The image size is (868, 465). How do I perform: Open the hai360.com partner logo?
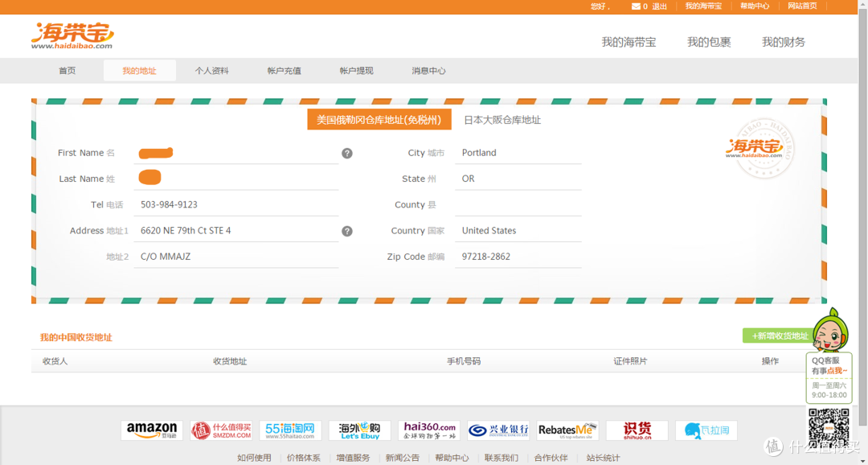[429, 430]
